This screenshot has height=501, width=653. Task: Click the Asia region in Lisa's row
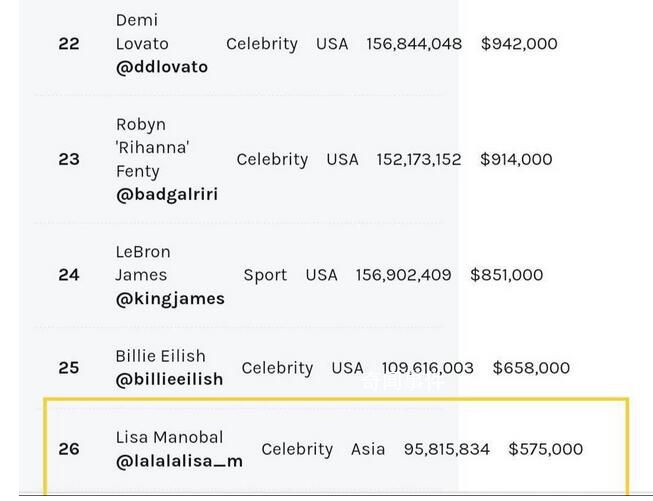[x=368, y=449]
